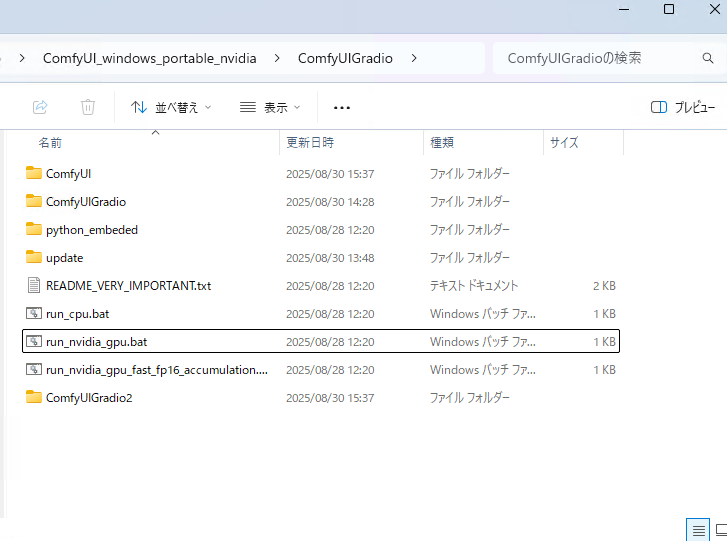This screenshot has width=727, height=541.
Task: Click run_cpu.bat file name
Action: (77, 314)
